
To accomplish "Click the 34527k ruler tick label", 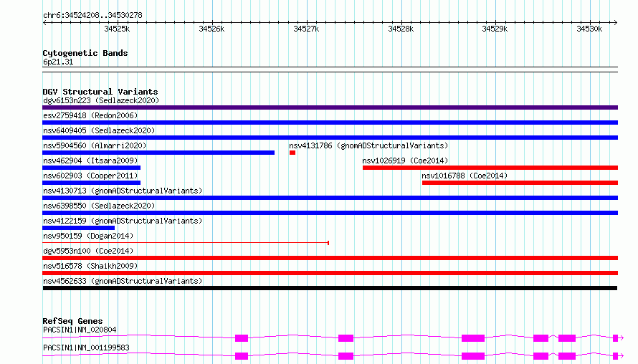I will coord(306,29).
